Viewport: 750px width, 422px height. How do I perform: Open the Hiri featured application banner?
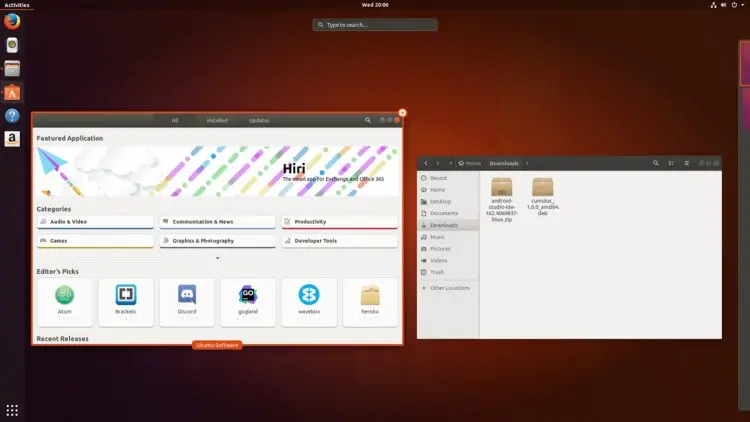click(x=217, y=171)
